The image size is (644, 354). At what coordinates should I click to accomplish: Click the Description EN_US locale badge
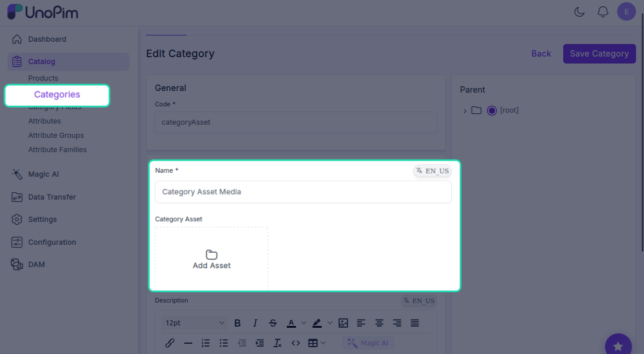tap(419, 301)
